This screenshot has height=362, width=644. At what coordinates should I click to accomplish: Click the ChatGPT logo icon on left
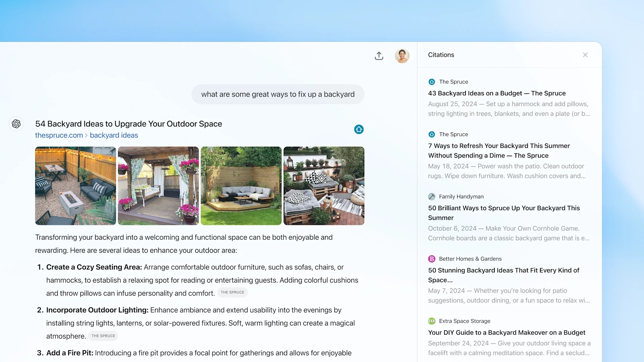16,124
